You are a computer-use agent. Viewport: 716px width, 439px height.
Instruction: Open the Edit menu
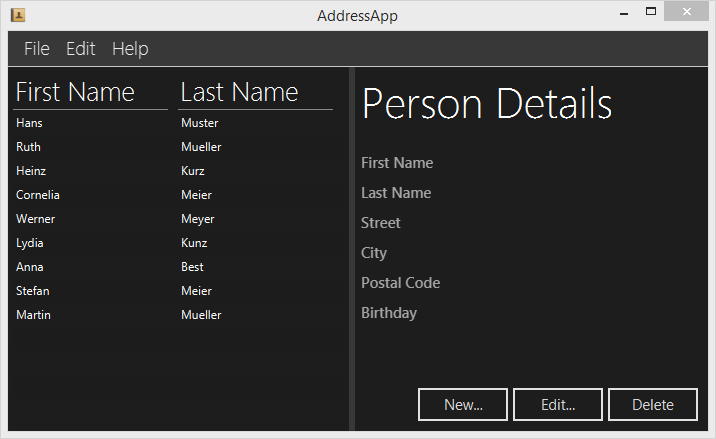point(81,49)
